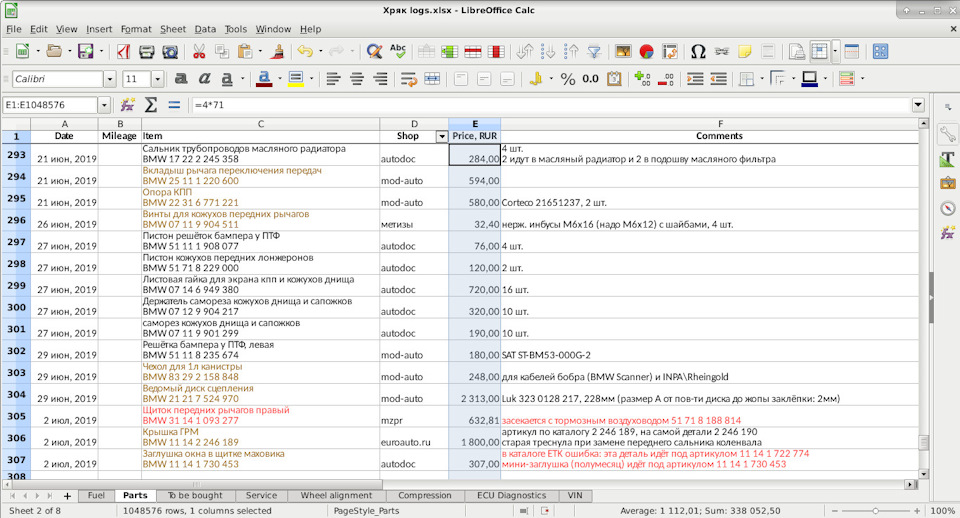Cut selection with scissors icon
Screen dimensions: 960x518
coord(199,51)
